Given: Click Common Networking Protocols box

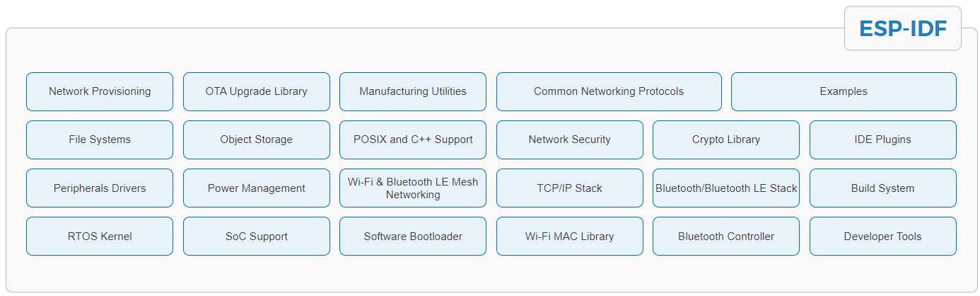Looking at the screenshot, I should 609,91.
